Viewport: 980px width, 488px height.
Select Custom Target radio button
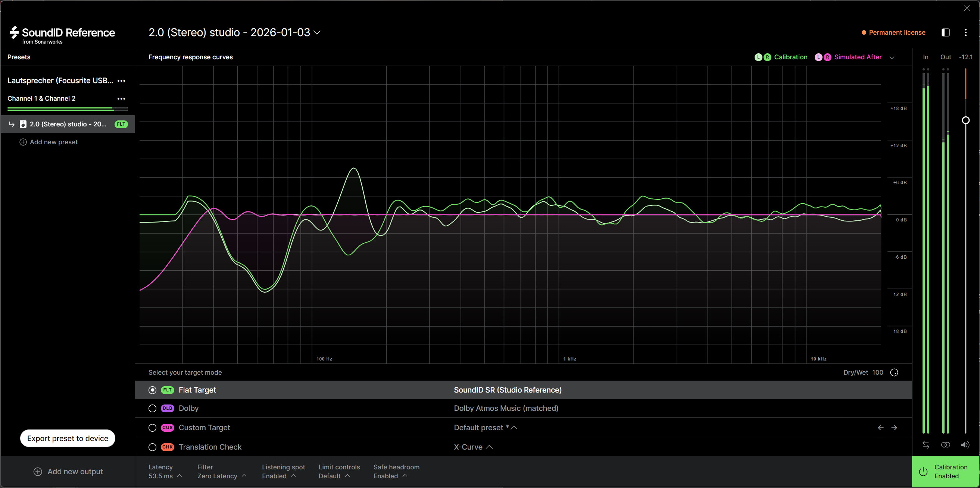152,428
